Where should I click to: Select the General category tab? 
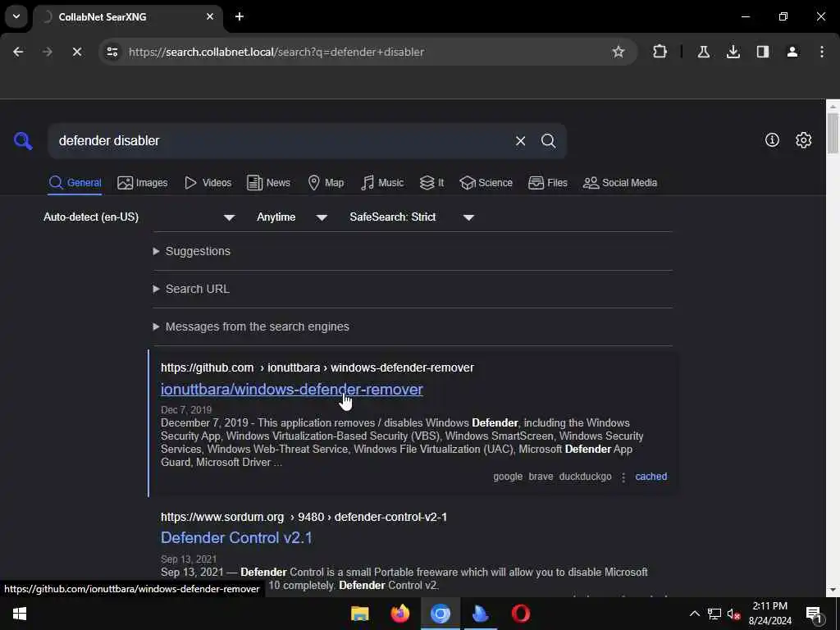[75, 183]
